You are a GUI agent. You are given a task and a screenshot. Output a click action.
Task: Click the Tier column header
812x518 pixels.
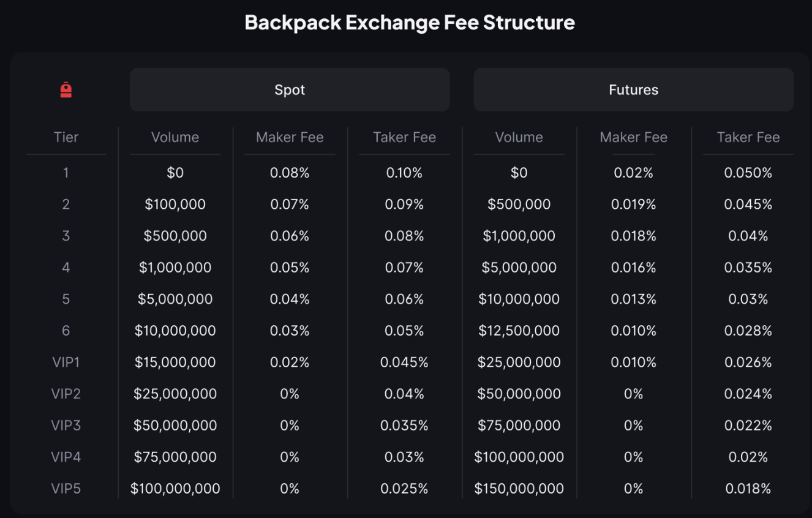(66, 137)
